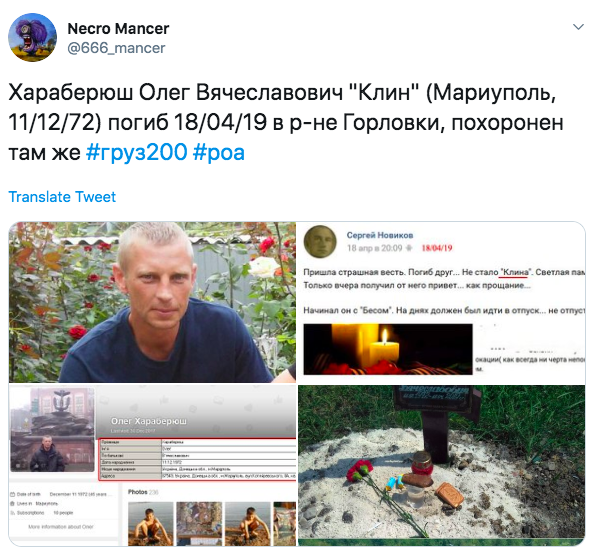This screenshot has height=560, width=594.
Task: Click the red 18/04/19 date annotation
Action: tap(437, 248)
